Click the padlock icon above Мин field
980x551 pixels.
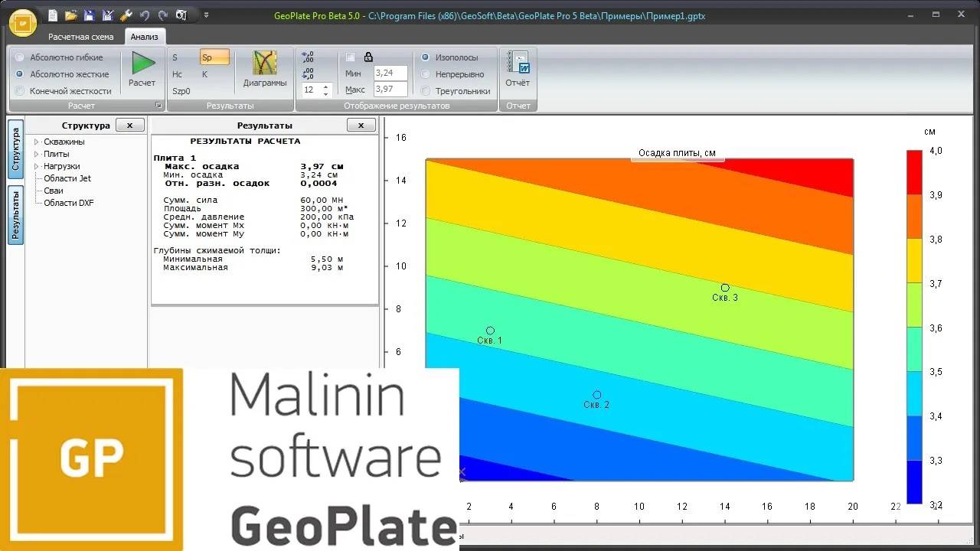coord(368,57)
